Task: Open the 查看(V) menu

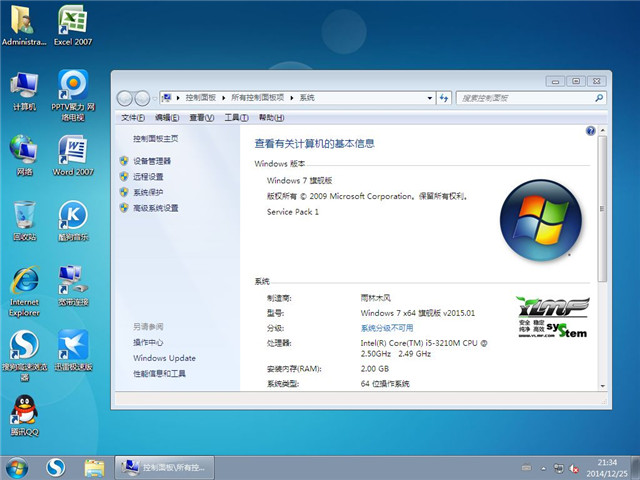Action: point(202,118)
